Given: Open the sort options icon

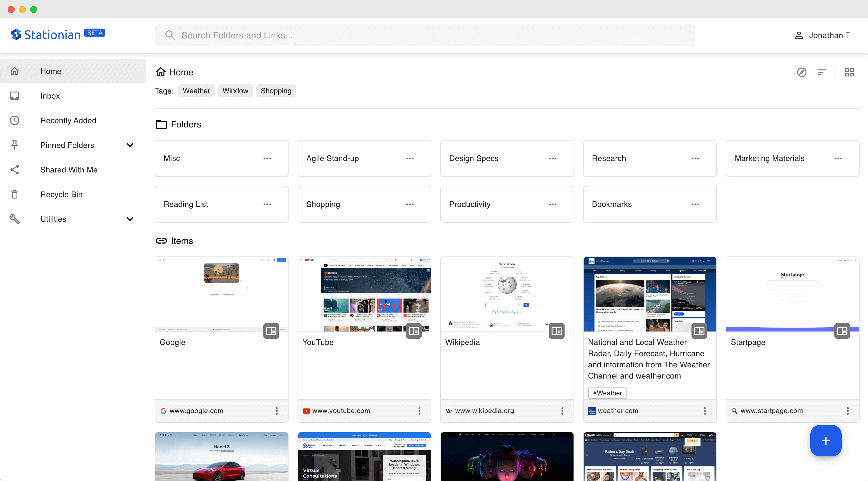Looking at the screenshot, I should click(822, 72).
